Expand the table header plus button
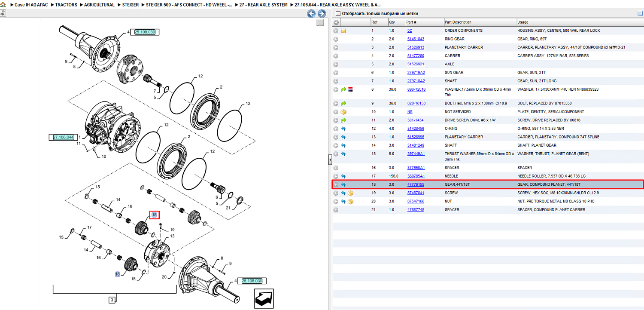This screenshot has width=644, height=310. point(336,22)
